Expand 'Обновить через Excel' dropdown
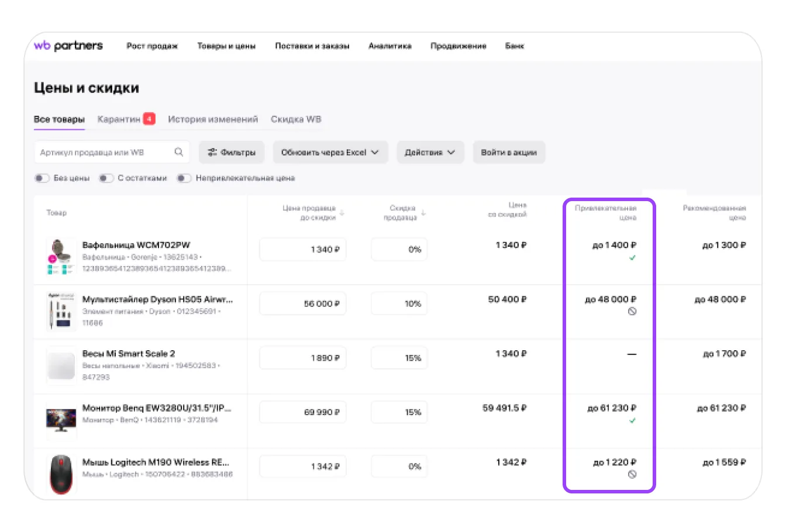Viewport: 786px width, 532px height. pos(330,153)
